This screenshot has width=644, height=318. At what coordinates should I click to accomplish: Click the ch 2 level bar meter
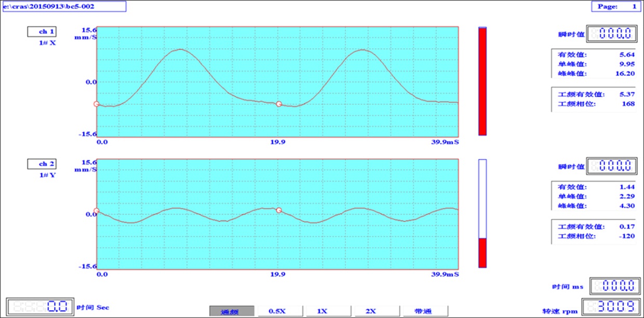point(482,213)
